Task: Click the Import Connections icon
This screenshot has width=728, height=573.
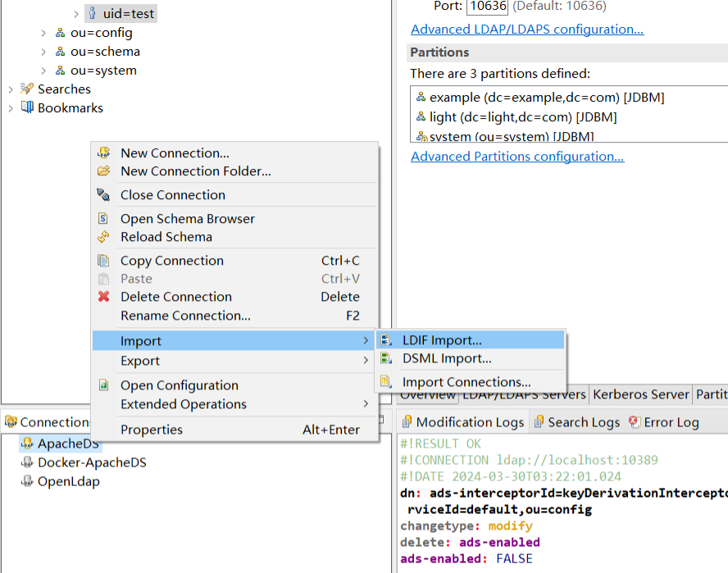Action: (386, 382)
